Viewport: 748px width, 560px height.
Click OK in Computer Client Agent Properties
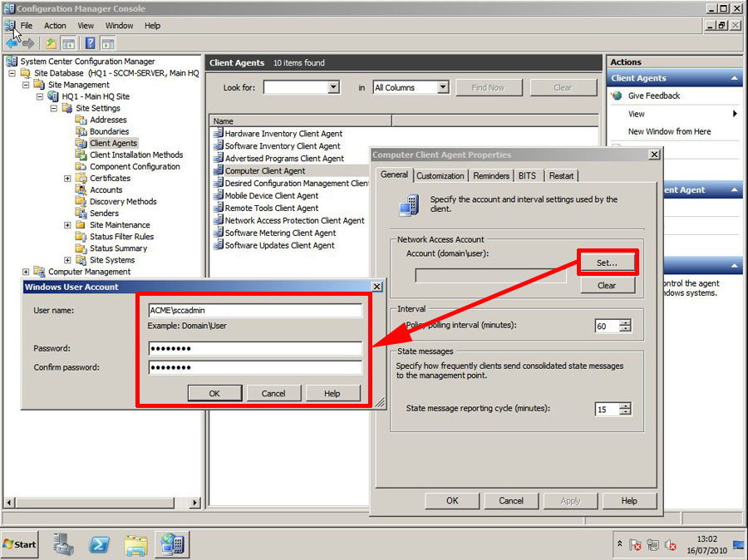pyautogui.click(x=452, y=500)
